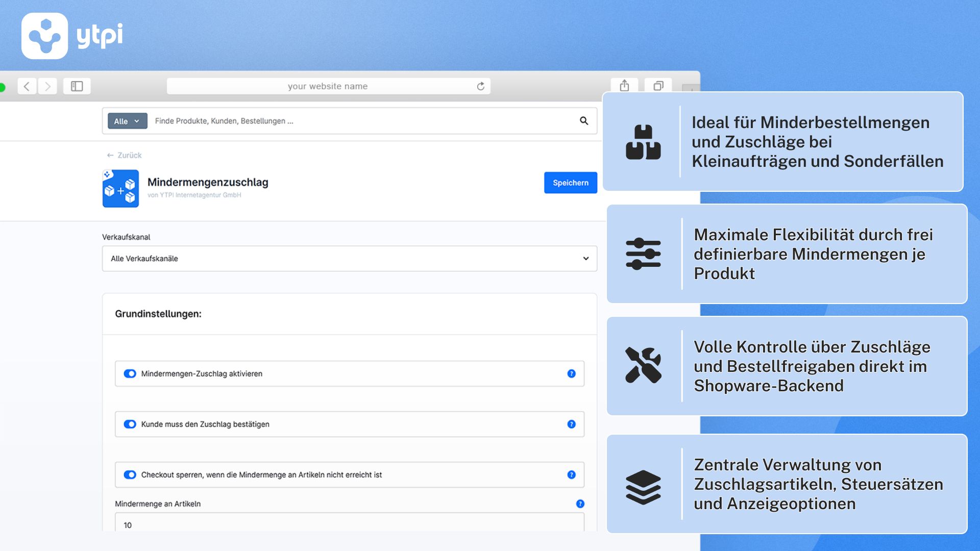Reload page via refresh icon
The width and height of the screenshot is (980, 551).
[x=480, y=86]
